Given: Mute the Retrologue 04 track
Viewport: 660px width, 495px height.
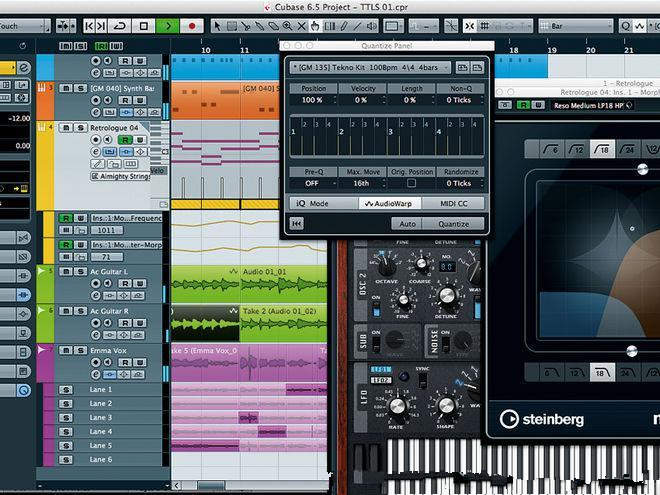Looking at the screenshot, I should (x=66, y=128).
